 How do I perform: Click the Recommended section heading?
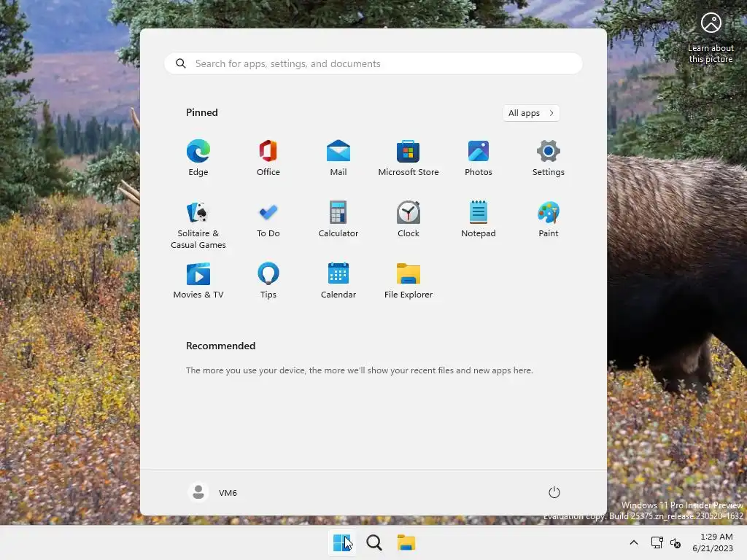[x=220, y=346]
